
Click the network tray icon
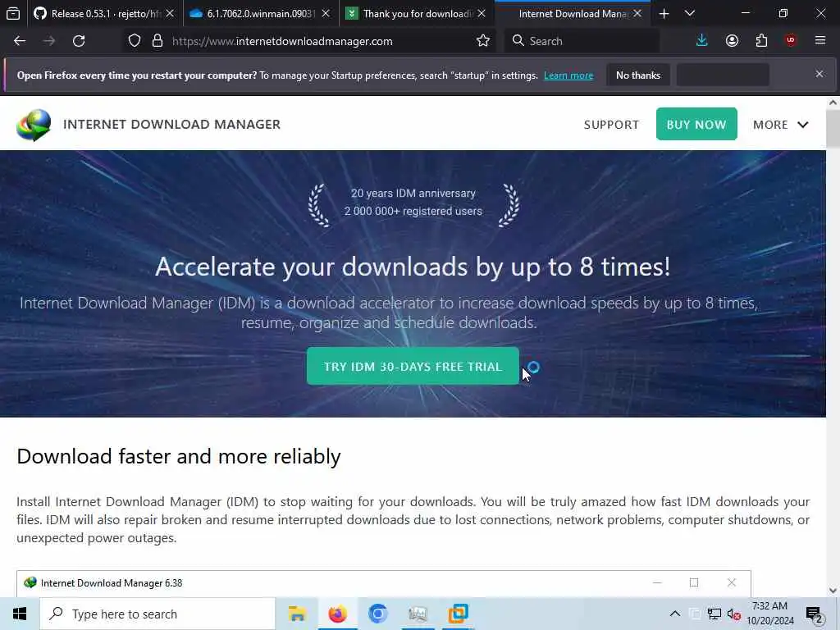714,614
